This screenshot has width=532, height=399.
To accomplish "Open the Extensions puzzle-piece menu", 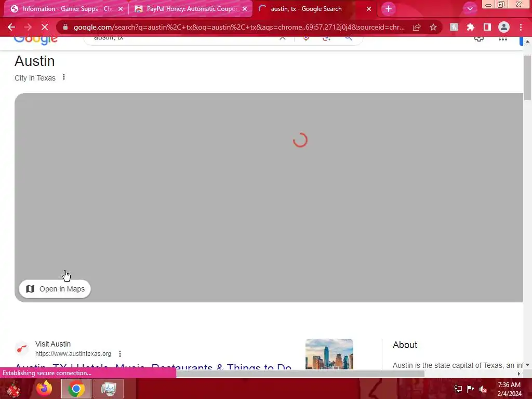I will 471,27.
